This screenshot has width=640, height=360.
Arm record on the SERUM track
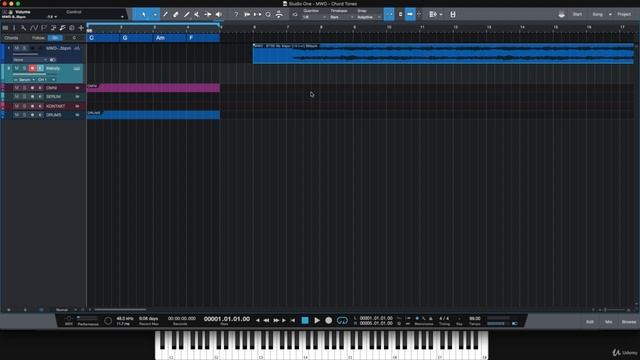point(32,97)
